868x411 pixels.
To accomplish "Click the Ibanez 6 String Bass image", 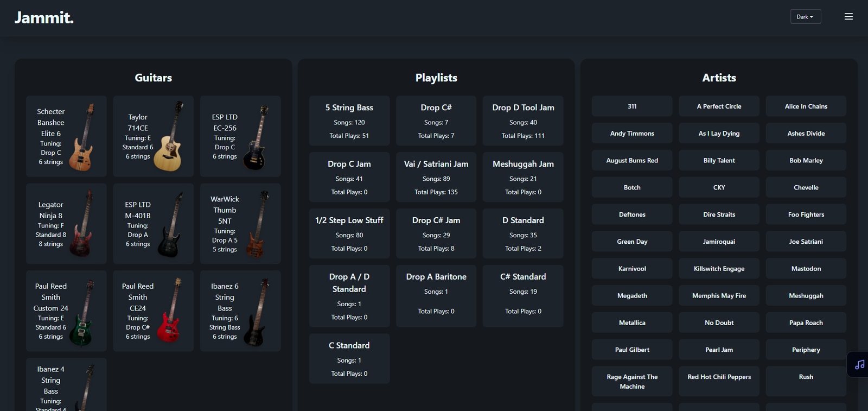I will [256, 312].
